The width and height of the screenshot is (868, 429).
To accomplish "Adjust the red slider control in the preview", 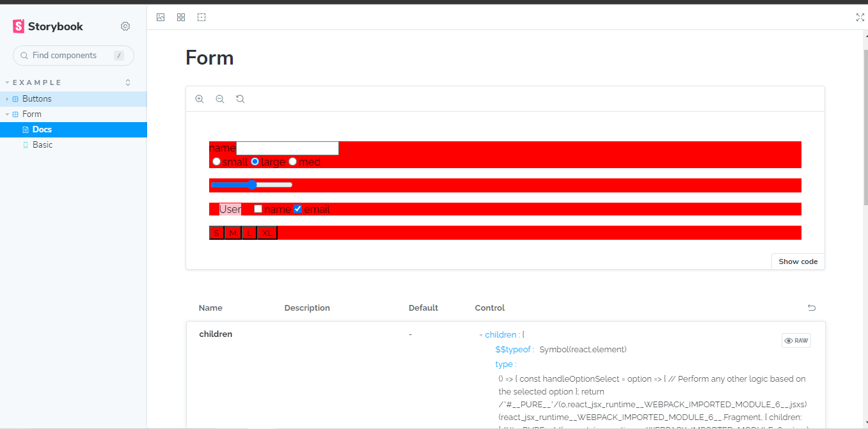I will pos(252,184).
